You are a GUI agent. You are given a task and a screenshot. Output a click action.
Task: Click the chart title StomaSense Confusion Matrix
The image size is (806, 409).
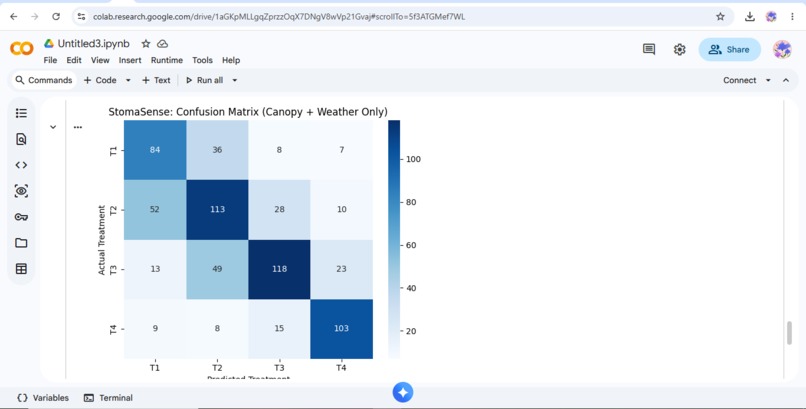click(248, 111)
